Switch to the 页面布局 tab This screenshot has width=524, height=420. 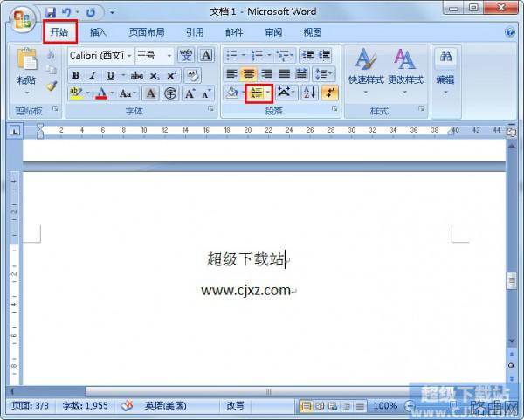click(147, 32)
